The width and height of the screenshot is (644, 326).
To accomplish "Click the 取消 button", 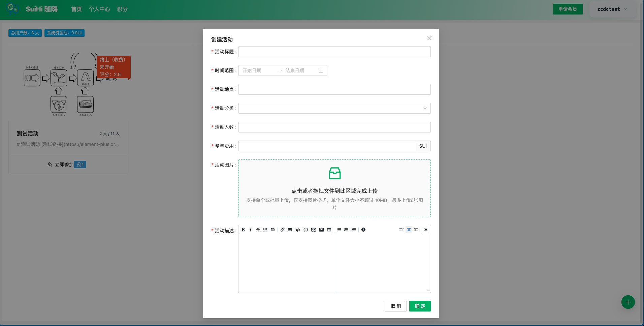I will 396,306.
